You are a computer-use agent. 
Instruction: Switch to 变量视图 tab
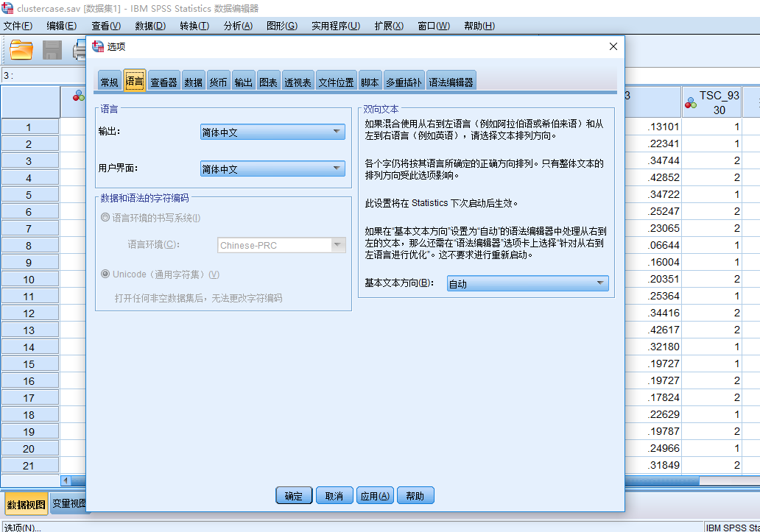point(68,504)
